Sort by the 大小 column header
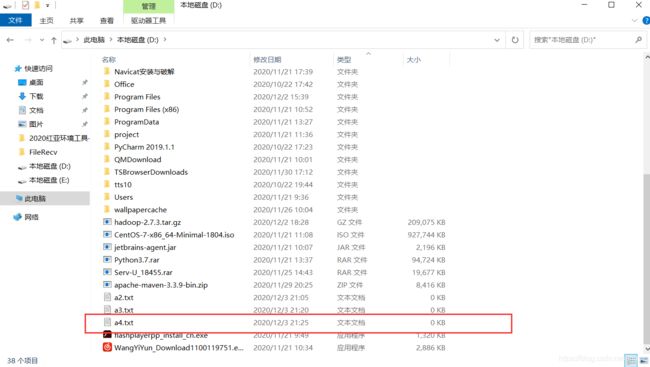 tap(413, 60)
